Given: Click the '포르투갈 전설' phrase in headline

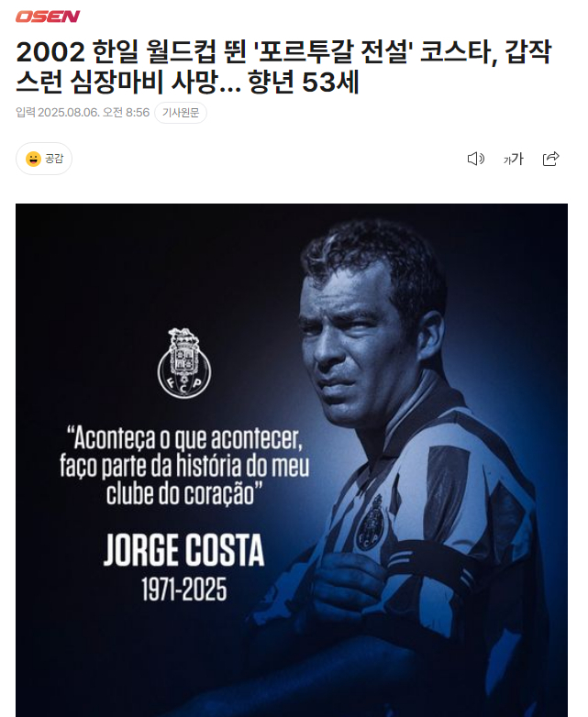Looking at the screenshot, I should coord(333,51).
